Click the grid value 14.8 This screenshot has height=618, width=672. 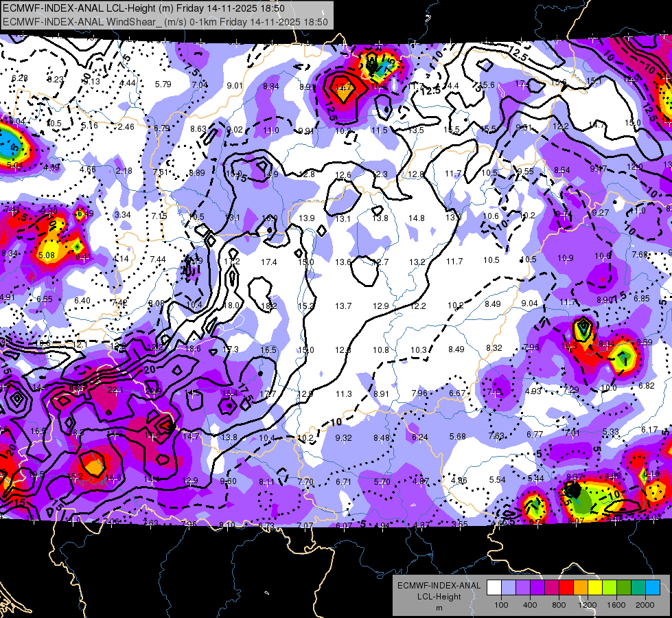tap(417, 218)
